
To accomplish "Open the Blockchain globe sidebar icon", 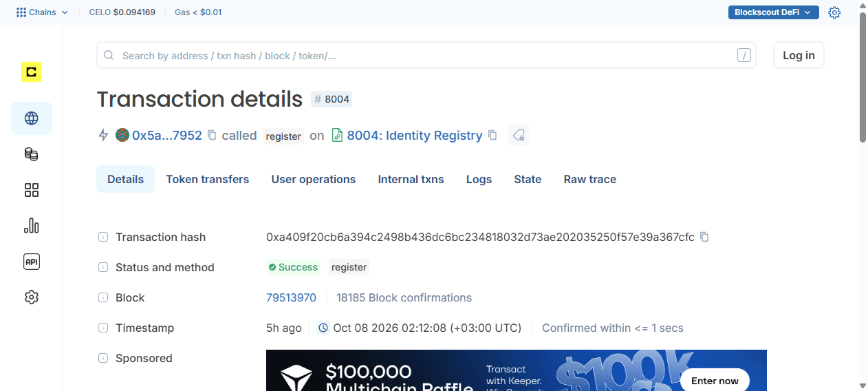I will click(31, 118).
